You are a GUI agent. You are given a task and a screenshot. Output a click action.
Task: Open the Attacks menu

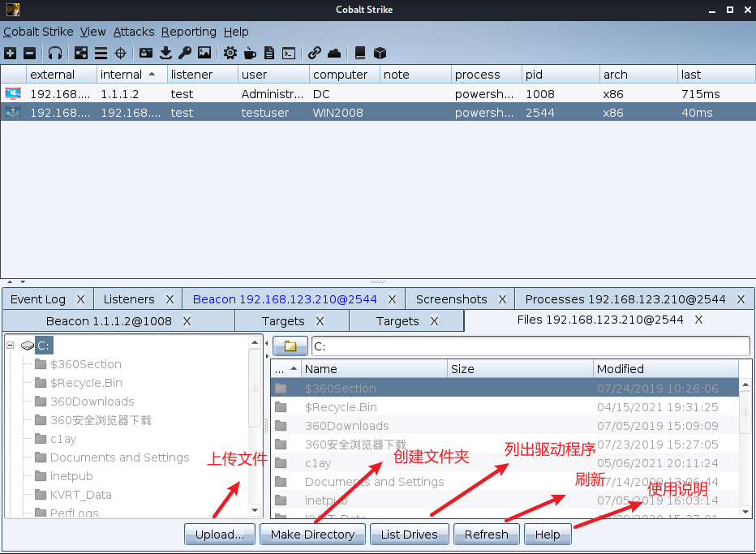click(134, 32)
